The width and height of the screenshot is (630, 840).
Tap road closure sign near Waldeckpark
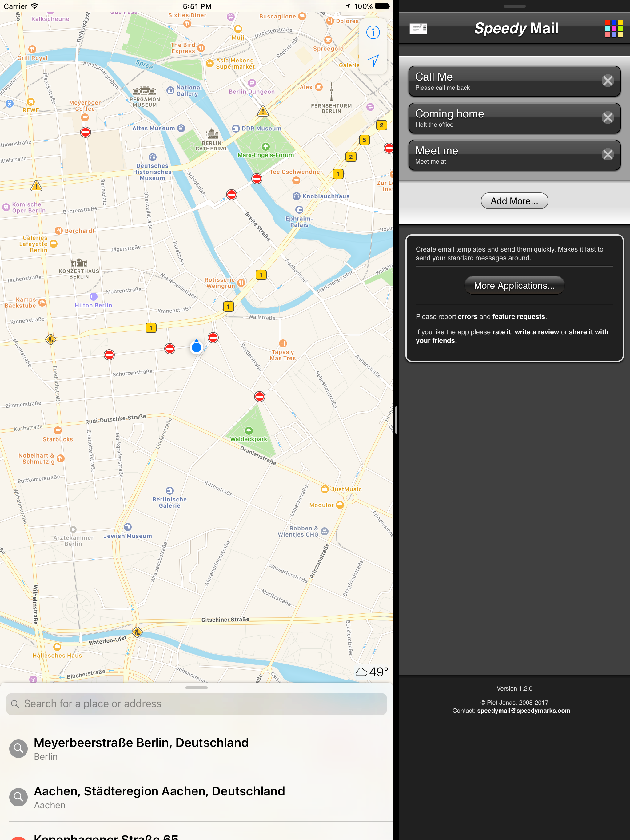(x=260, y=397)
